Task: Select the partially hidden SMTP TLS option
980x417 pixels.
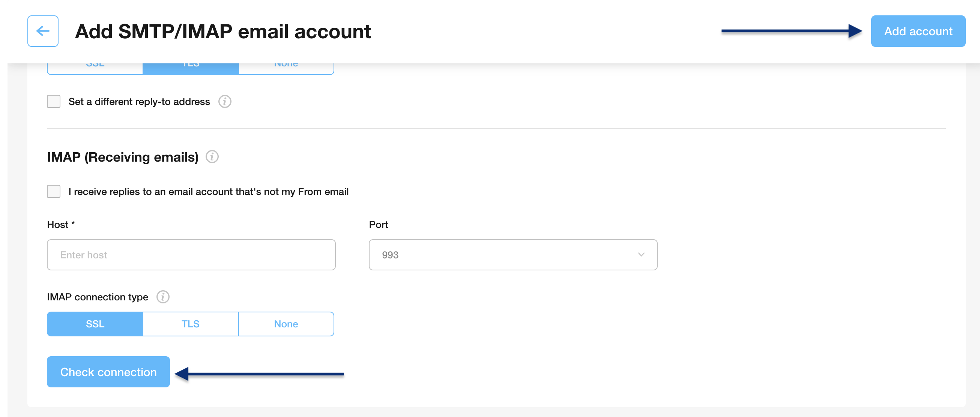Action: 191,69
